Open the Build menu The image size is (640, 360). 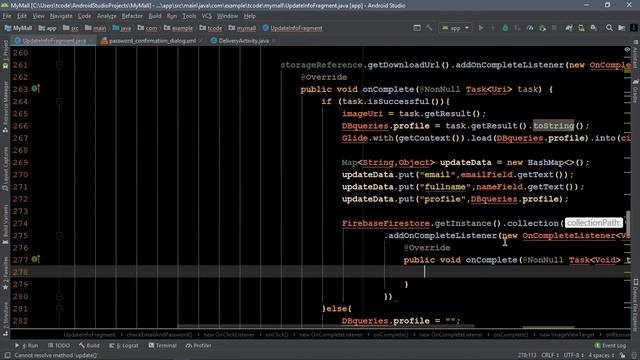(x=155, y=16)
